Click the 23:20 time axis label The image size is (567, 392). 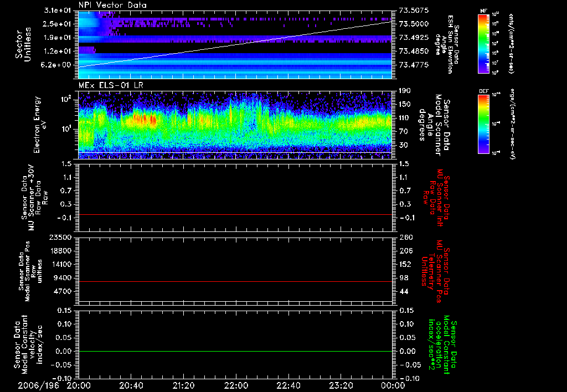[341, 385]
